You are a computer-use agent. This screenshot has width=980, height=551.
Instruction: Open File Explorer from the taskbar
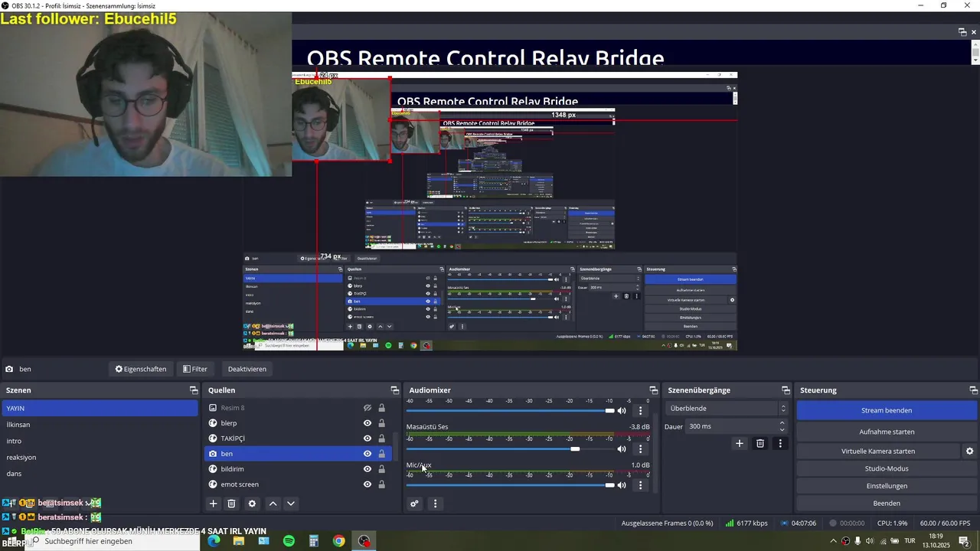[x=239, y=541]
